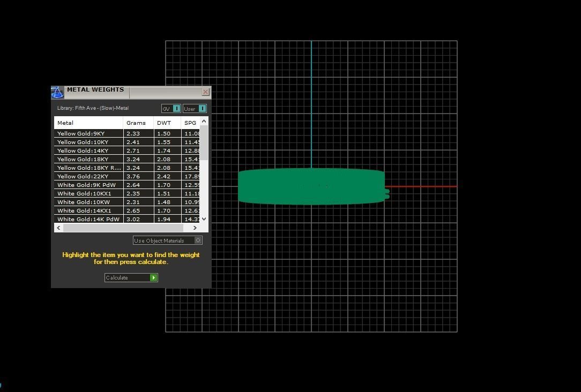The width and height of the screenshot is (581, 392).
Task: Select the Yellow Gold:9KY row
Action: pos(126,134)
